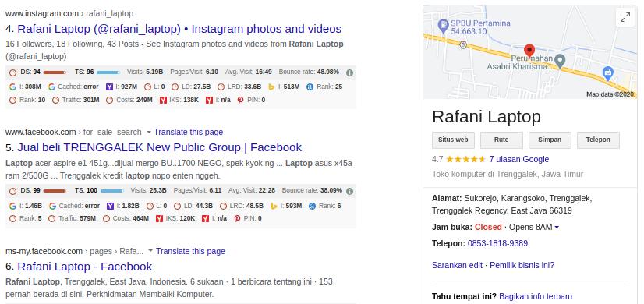This screenshot has height=304, width=644.
Task: Open Yandex IKS 120K metric
Action: (x=175, y=218)
